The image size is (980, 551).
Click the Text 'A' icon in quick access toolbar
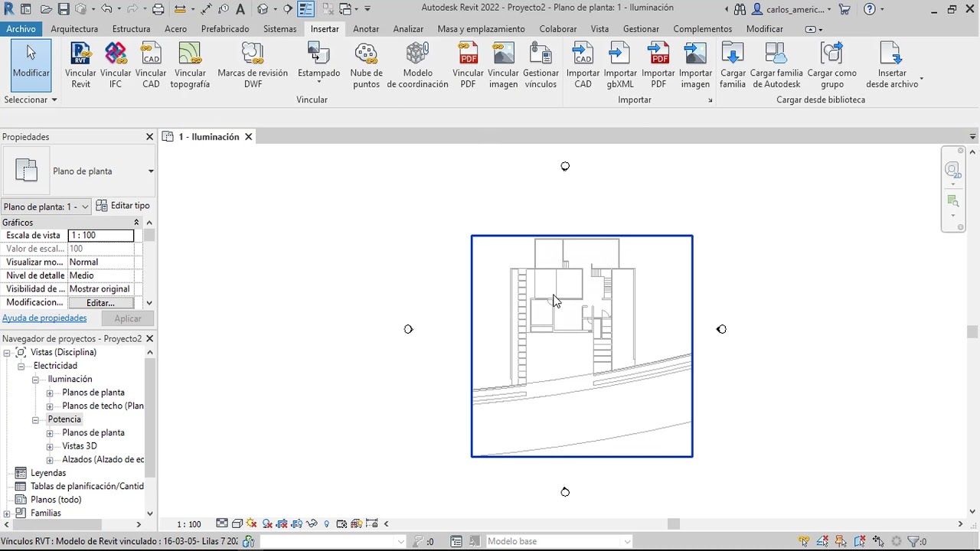[240, 9]
